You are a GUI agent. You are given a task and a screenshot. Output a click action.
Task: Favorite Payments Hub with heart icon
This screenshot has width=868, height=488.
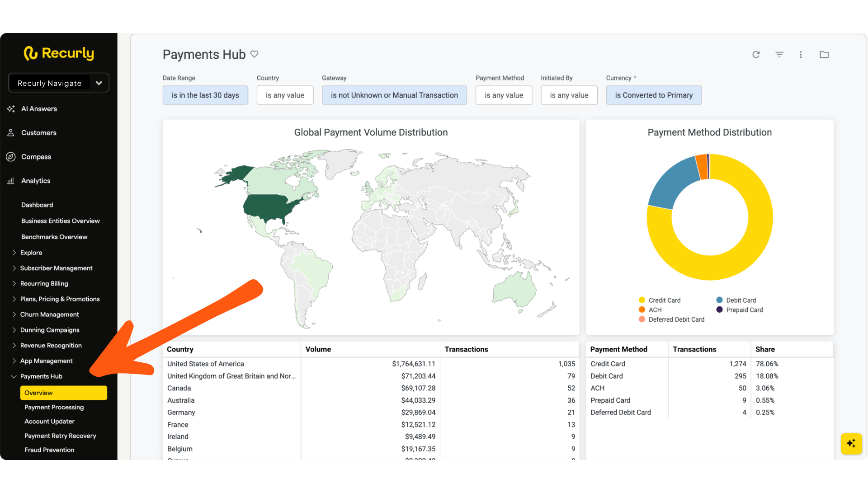pos(255,54)
